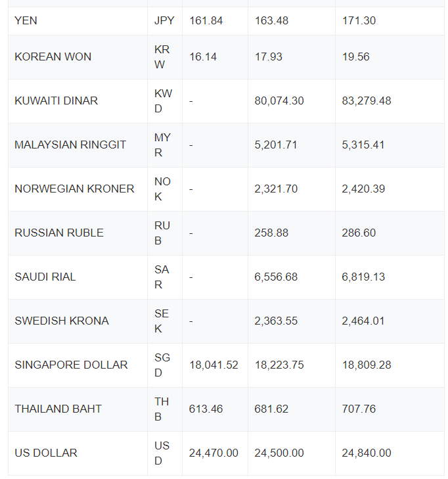Click the KRW buy cash value 16.14
Image resolution: width=448 pixels, height=479 pixels.
tap(203, 57)
